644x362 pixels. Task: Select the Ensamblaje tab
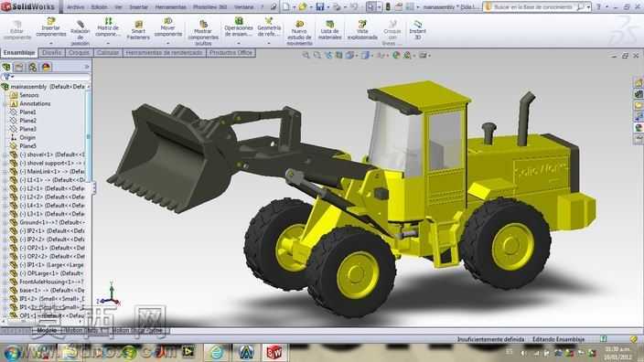click(19, 53)
